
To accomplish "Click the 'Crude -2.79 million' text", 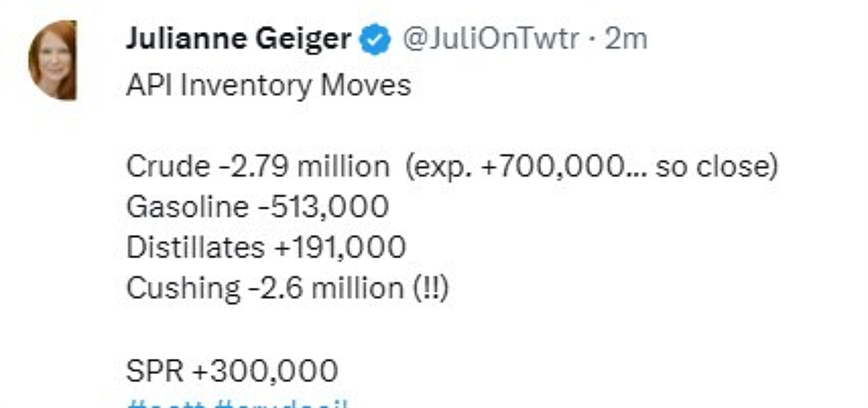I will tap(257, 167).
